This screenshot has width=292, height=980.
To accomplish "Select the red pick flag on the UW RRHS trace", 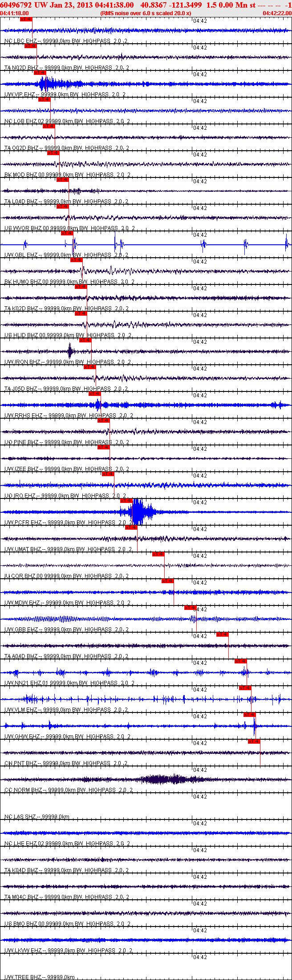I will tap(94, 394).
